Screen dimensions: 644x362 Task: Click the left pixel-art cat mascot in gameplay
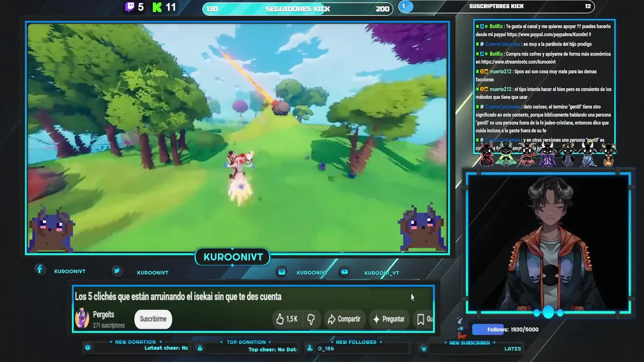52,229
